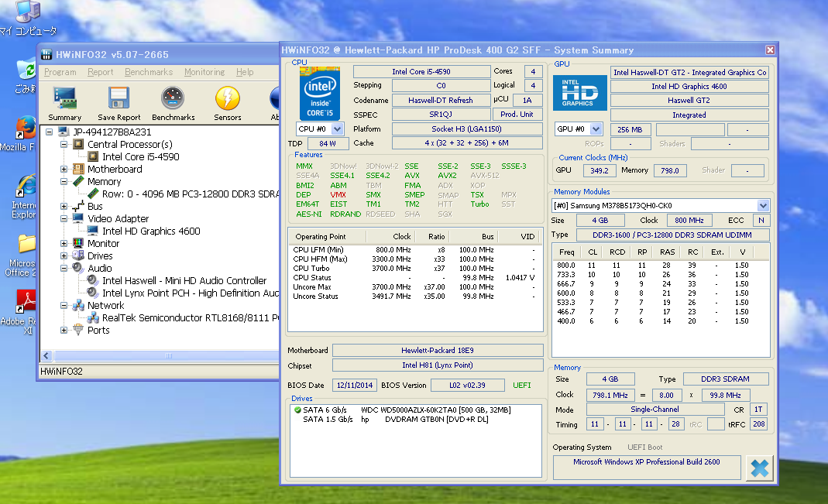This screenshot has width=828, height=504.
Task: Expand the Bus tree node
Action: 64,206
